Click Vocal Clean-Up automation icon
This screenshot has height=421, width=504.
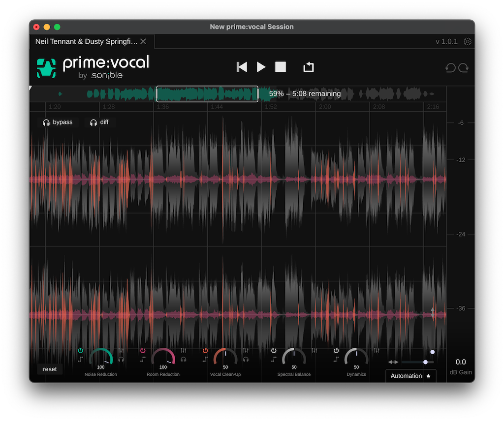coord(205,360)
